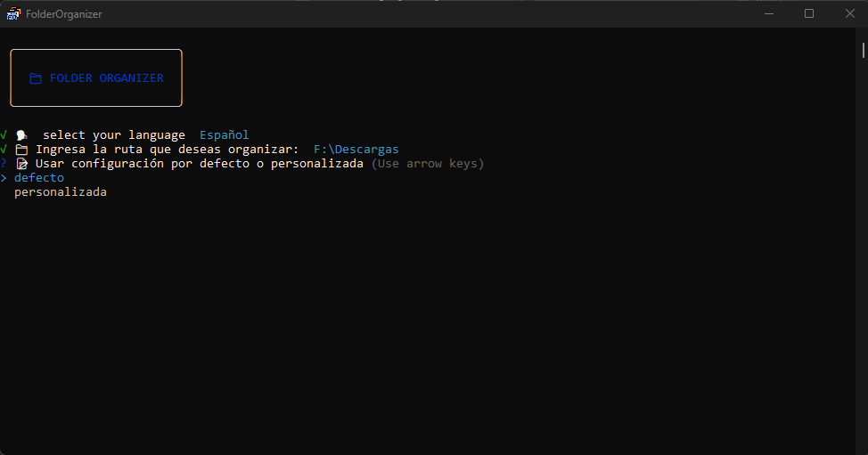Click the 'Español' language value
Viewport: 868px width, 455px height.
(x=225, y=134)
